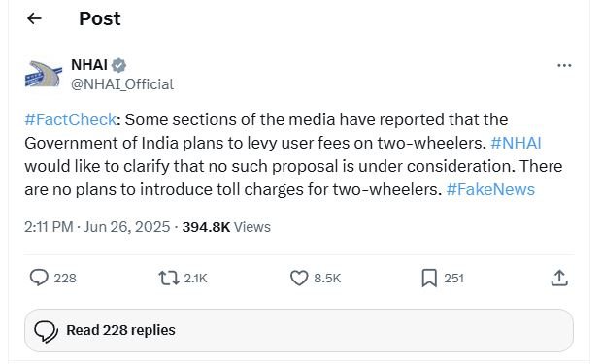602x364 pixels.
Task: Open the #FactCheck hashtag
Action: pos(70,119)
